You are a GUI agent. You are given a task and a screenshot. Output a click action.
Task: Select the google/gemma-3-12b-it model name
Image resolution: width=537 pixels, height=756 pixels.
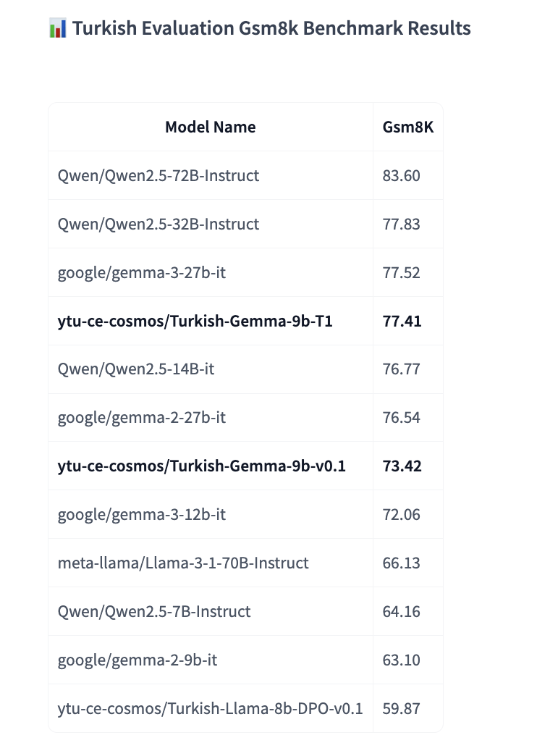(x=142, y=515)
